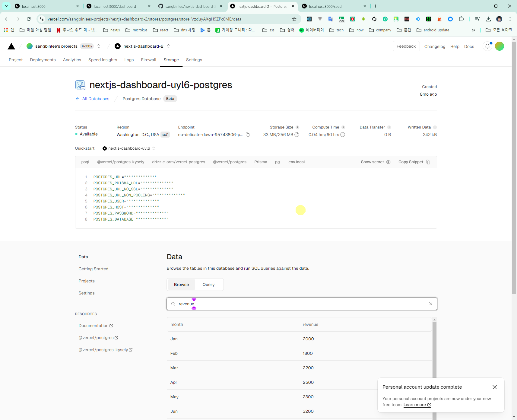Open the company bookmark folder

380,30
